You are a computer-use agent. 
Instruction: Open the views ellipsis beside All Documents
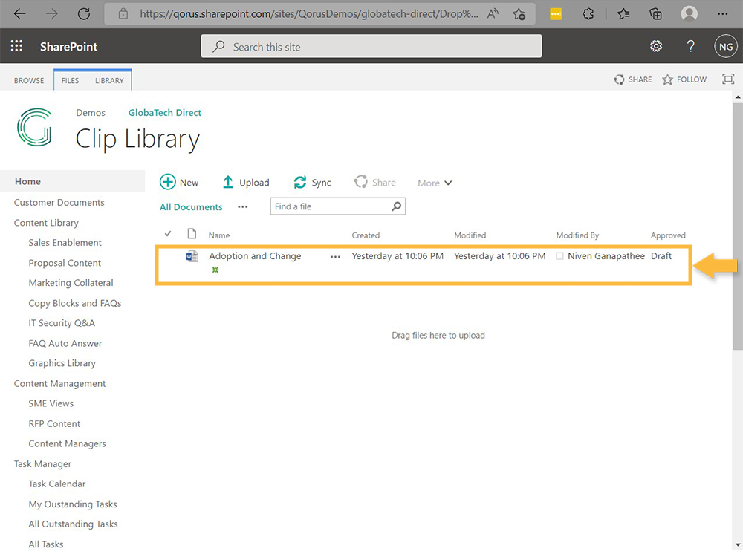(x=242, y=206)
